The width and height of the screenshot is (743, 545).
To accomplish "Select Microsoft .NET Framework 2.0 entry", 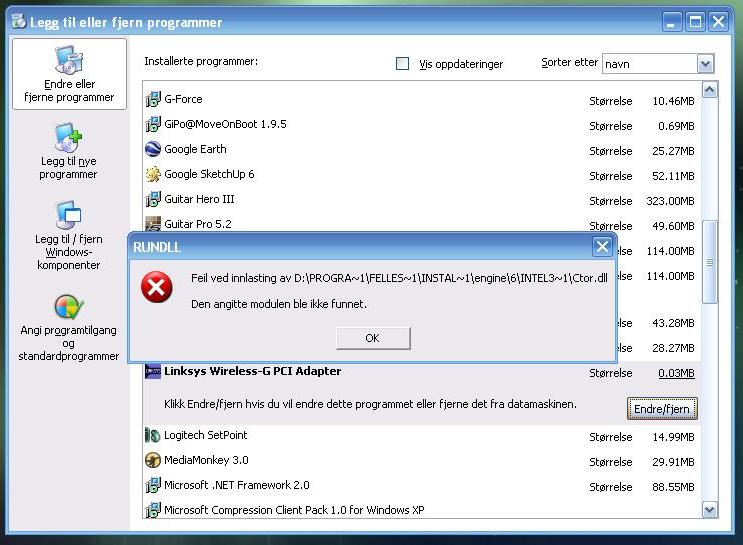I will tap(422, 486).
